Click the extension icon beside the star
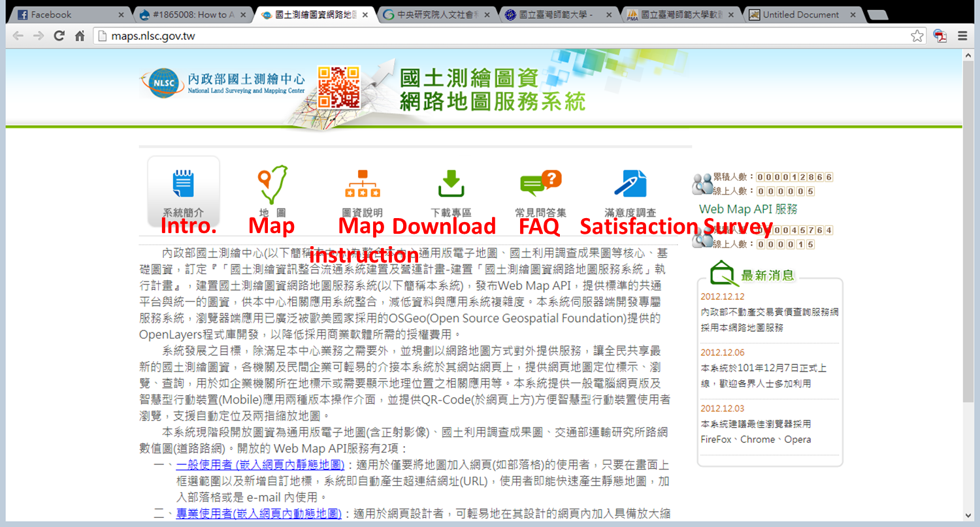The image size is (980, 527). coord(940,36)
